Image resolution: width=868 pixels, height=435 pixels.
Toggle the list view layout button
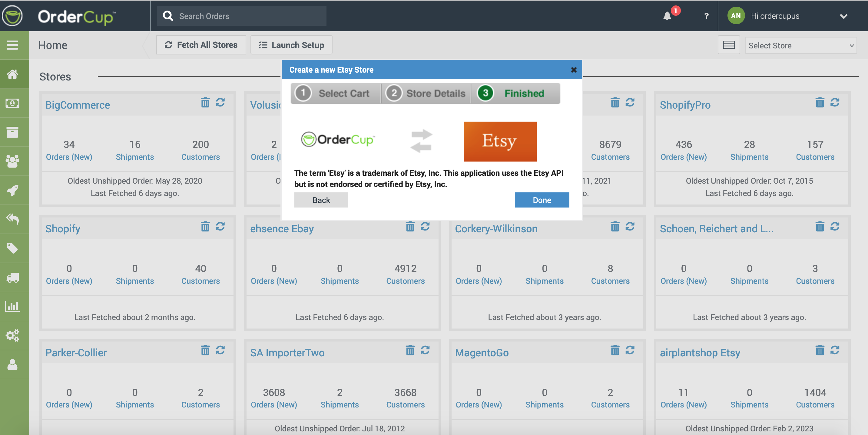[x=728, y=45]
